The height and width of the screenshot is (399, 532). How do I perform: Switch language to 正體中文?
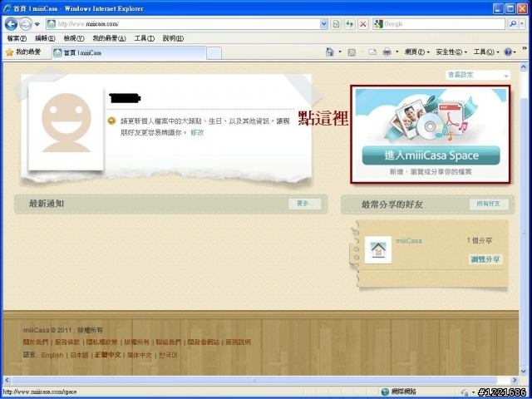pos(107,355)
